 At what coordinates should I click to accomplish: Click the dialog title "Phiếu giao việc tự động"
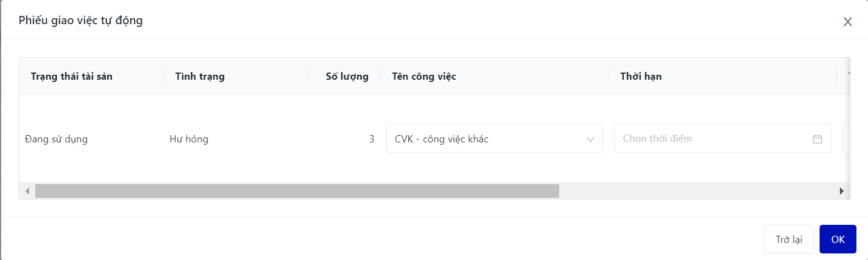[80, 20]
